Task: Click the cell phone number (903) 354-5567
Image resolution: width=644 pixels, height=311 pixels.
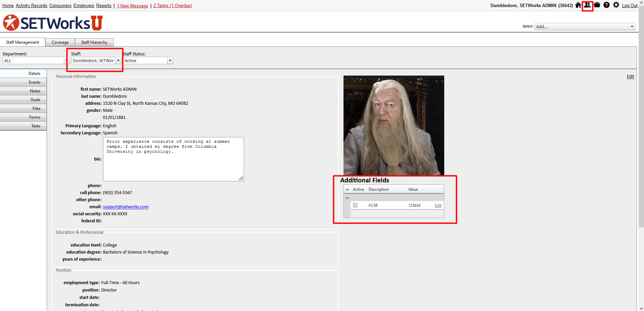Action: 118,193
